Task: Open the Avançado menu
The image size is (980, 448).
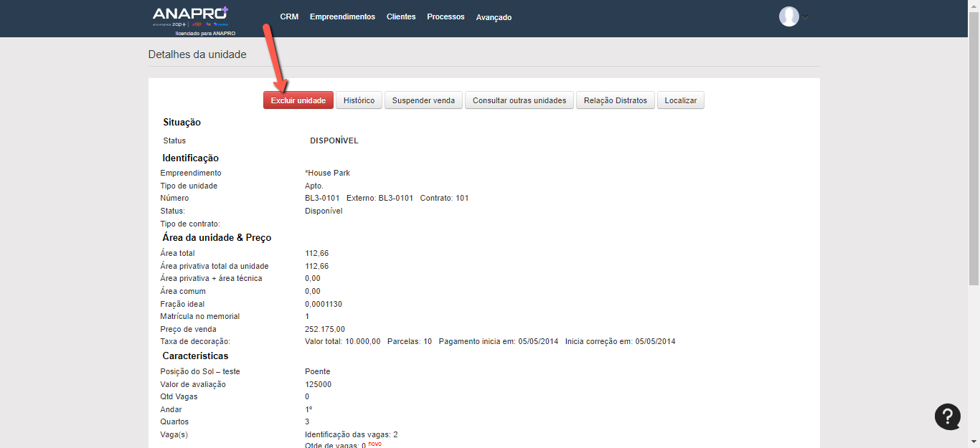Action: tap(494, 17)
